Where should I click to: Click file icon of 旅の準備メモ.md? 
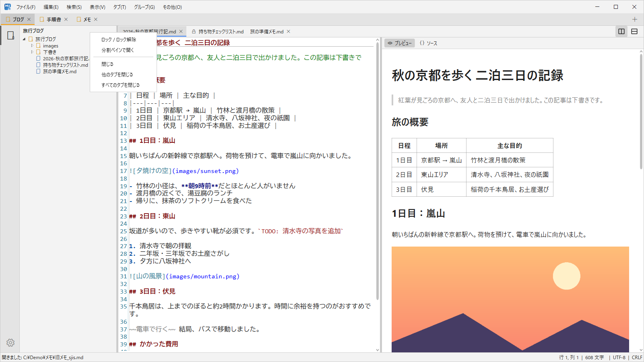click(38, 71)
